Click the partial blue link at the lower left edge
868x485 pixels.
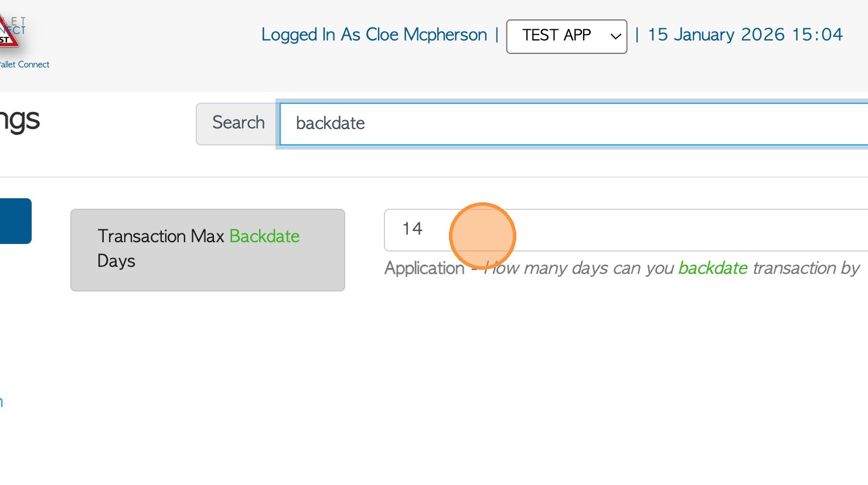2,402
